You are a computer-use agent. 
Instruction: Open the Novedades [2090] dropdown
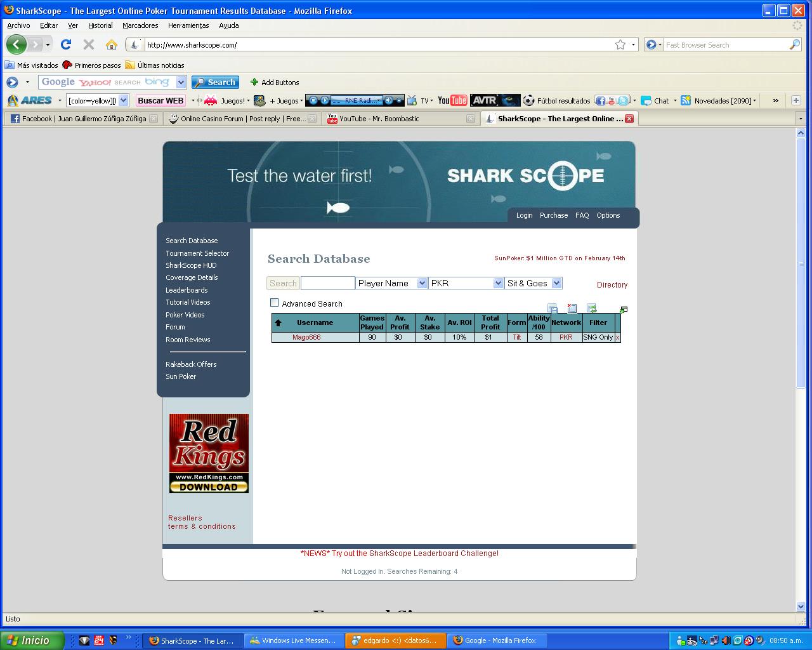(x=754, y=100)
